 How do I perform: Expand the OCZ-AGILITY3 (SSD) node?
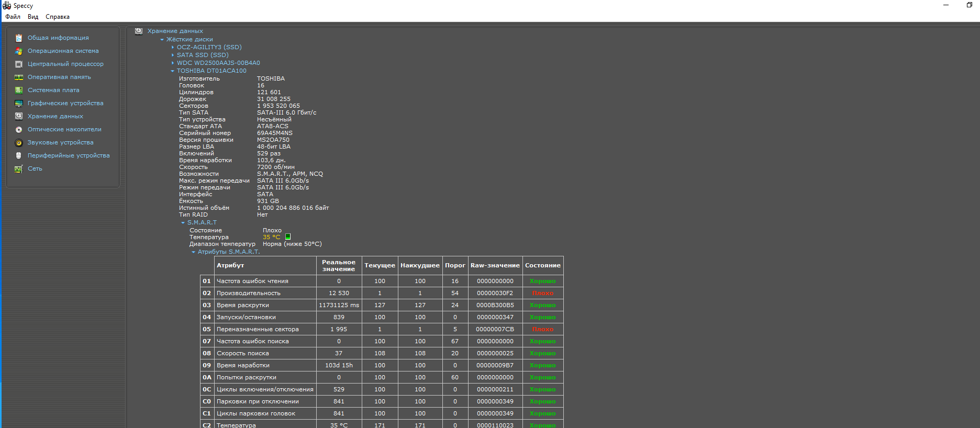[173, 47]
